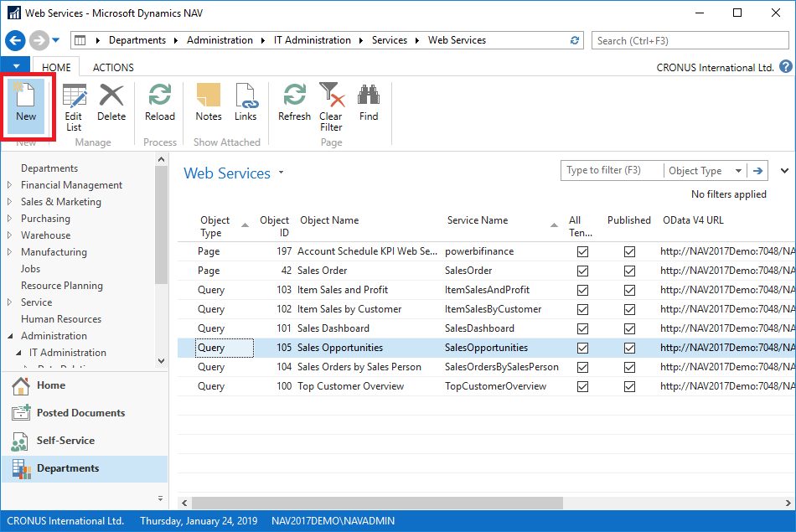Open OData V4 URL for SalesOpportunities
This screenshot has width=796, height=532.
coord(727,348)
